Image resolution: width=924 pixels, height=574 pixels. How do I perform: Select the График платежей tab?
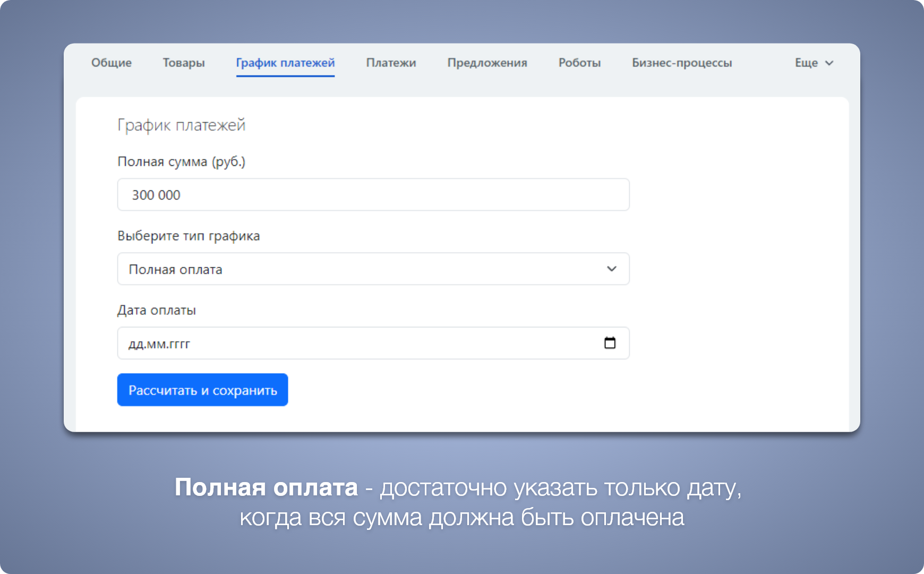tap(285, 63)
